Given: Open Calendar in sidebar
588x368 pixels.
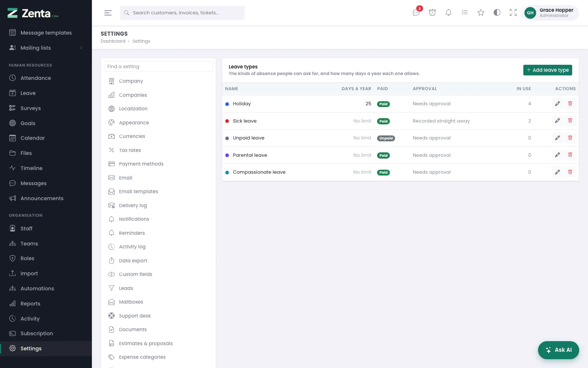Looking at the screenshot, I should (46, 138).
